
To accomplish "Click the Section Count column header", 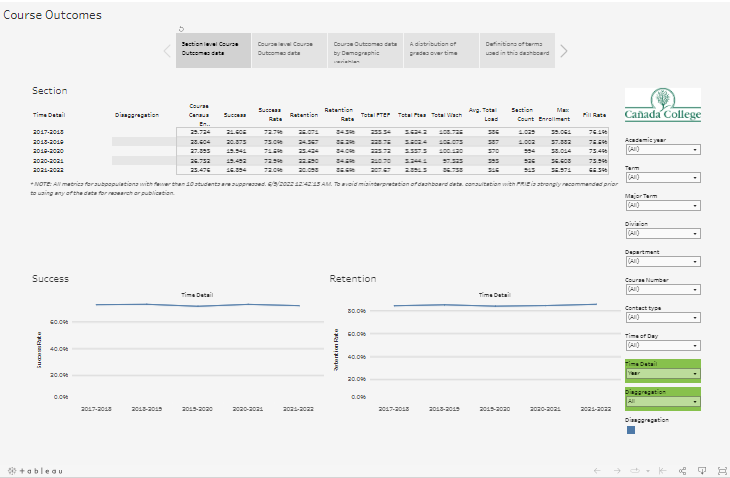I will click(522, 114).
